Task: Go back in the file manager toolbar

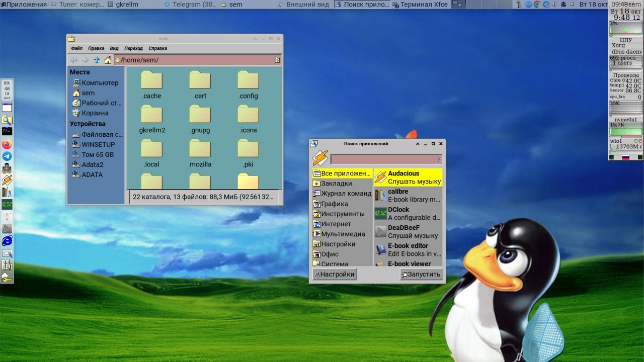Action: point(74,60)
